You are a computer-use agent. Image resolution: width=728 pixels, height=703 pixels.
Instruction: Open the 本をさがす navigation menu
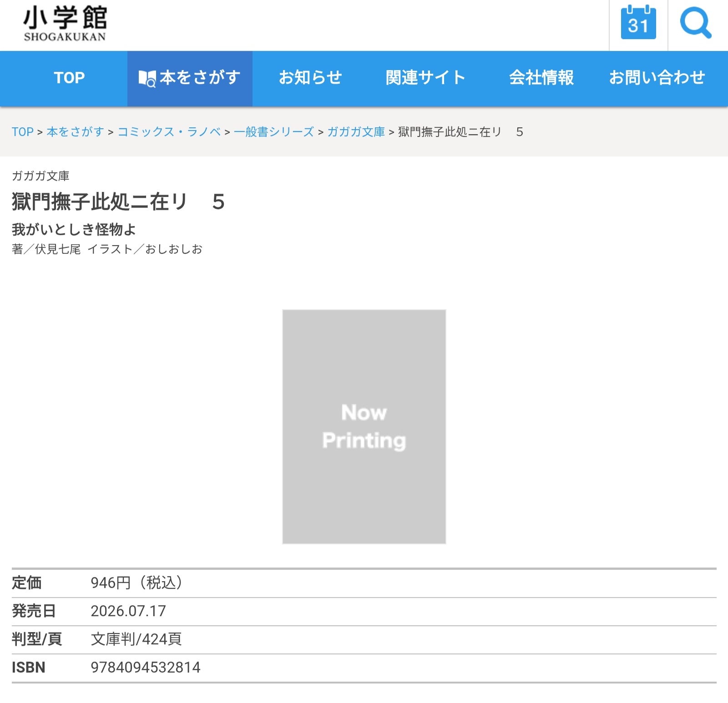[x=190, y=78]
